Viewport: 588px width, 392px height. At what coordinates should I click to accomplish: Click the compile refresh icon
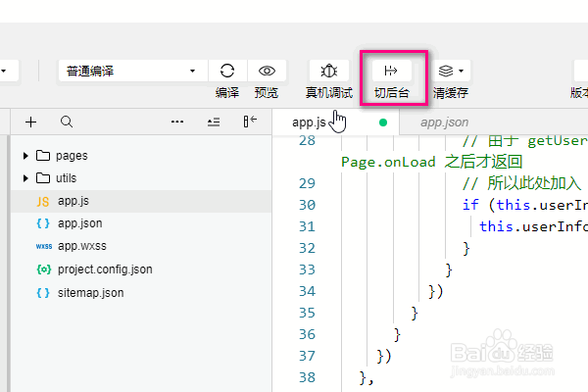tap(227, 71)
